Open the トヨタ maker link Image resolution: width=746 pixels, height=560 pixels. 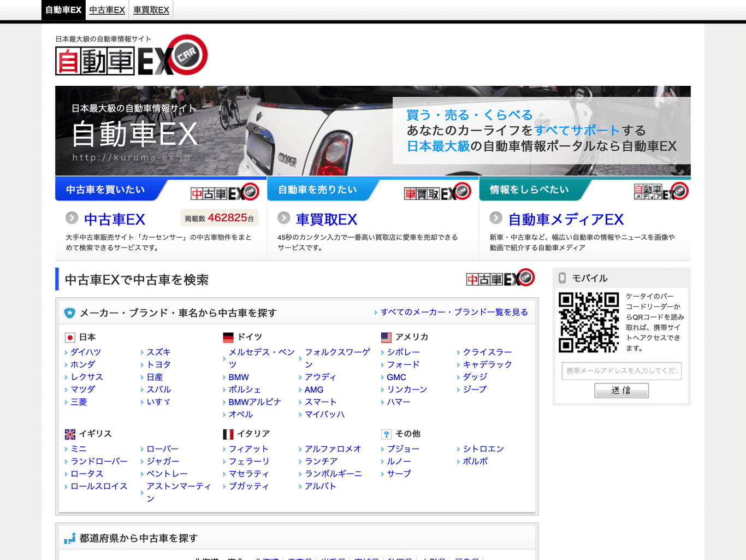click(158, 364)
